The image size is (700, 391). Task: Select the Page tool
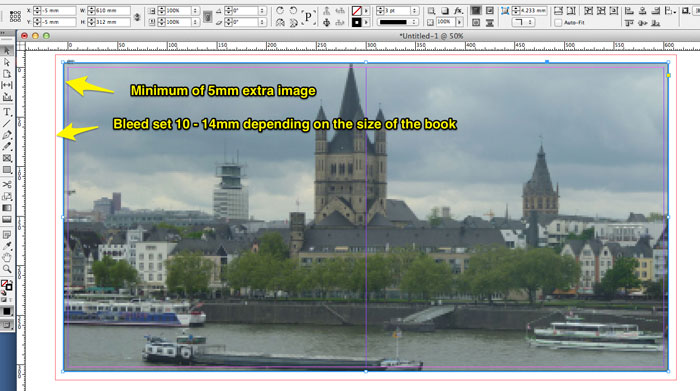coord(7,74)
